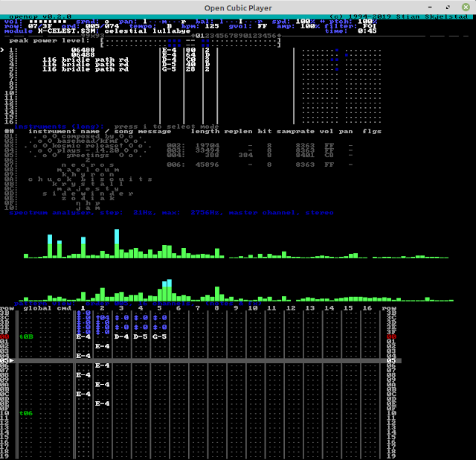
Task: Click the green t0B global command
Action: coord(26,336)
